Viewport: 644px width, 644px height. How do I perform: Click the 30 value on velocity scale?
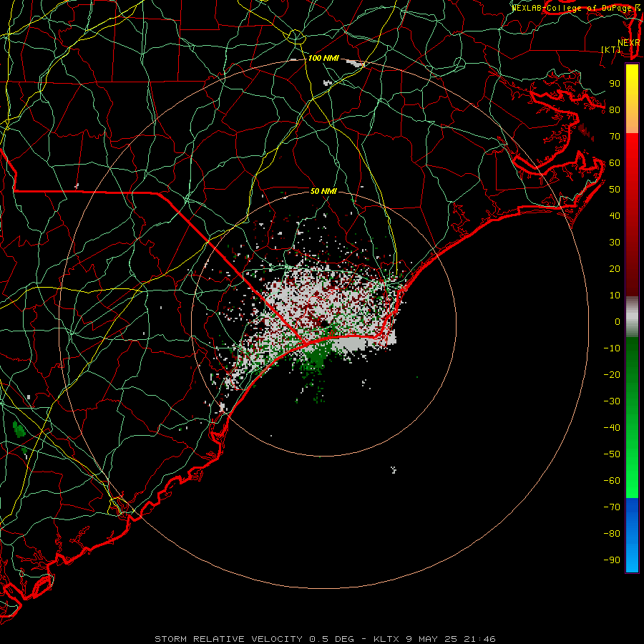615,243
